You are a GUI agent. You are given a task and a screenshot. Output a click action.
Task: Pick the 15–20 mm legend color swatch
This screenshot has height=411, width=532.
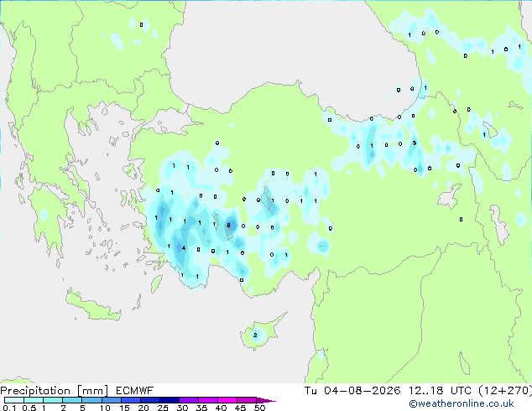[130, 400]
